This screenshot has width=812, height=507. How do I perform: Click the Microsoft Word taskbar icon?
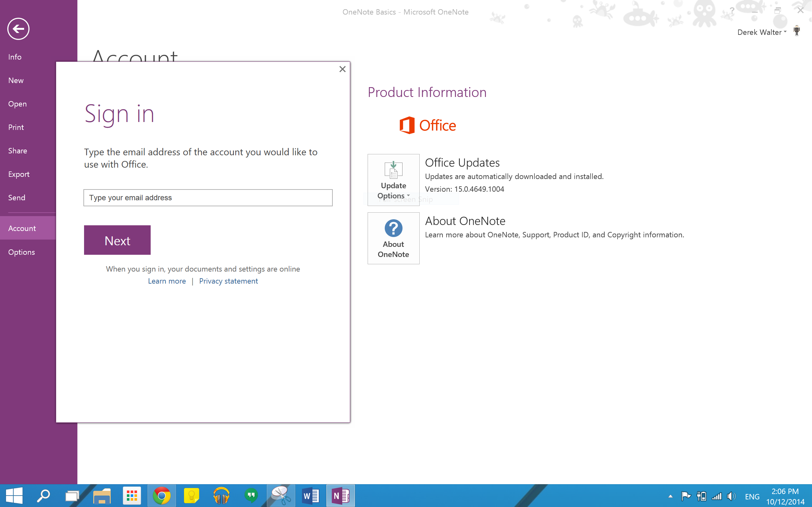tap(311, 496)
